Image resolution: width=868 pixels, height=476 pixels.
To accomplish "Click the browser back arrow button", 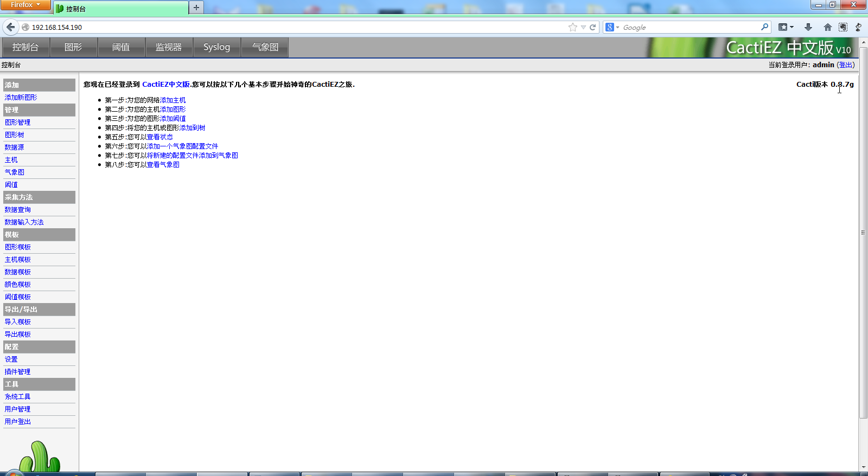I will pos(10,27).
